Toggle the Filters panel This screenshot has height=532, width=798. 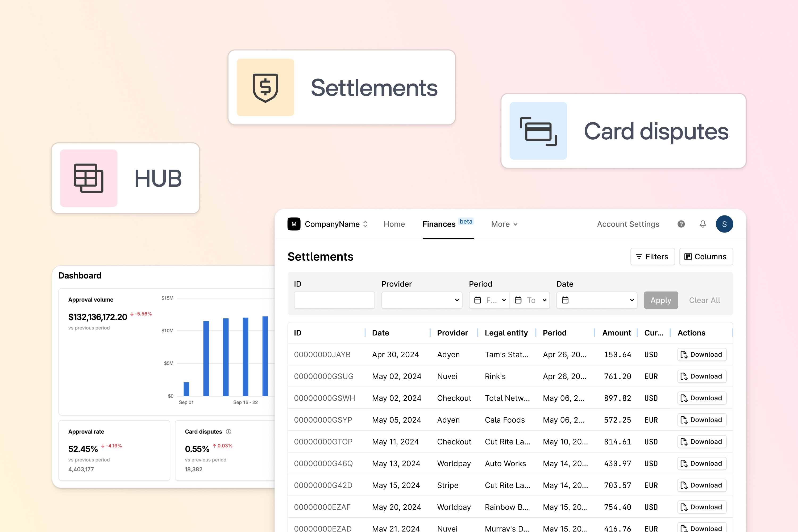click(x=652, y=256)
